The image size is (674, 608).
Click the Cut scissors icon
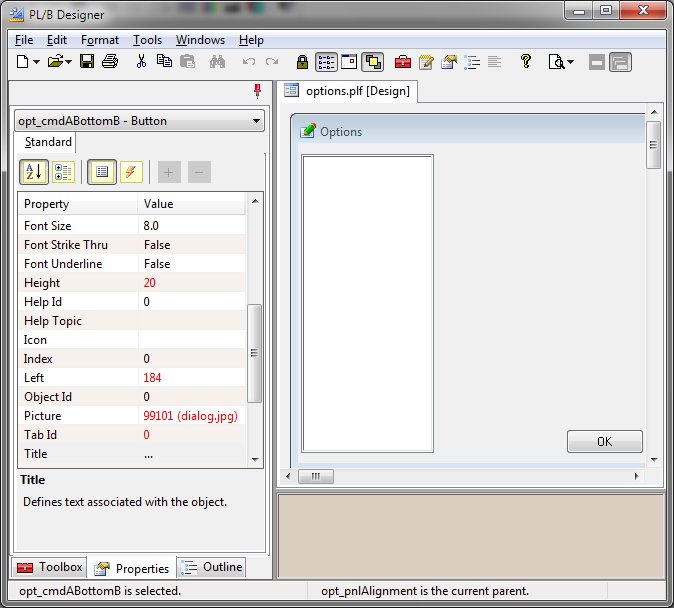coord(141,62)
